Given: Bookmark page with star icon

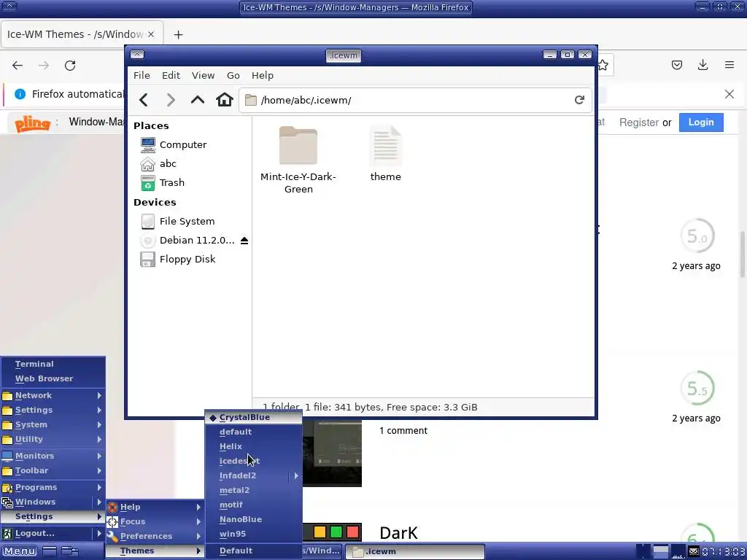Looking at the screenshot, I should (x=603, y=65).
